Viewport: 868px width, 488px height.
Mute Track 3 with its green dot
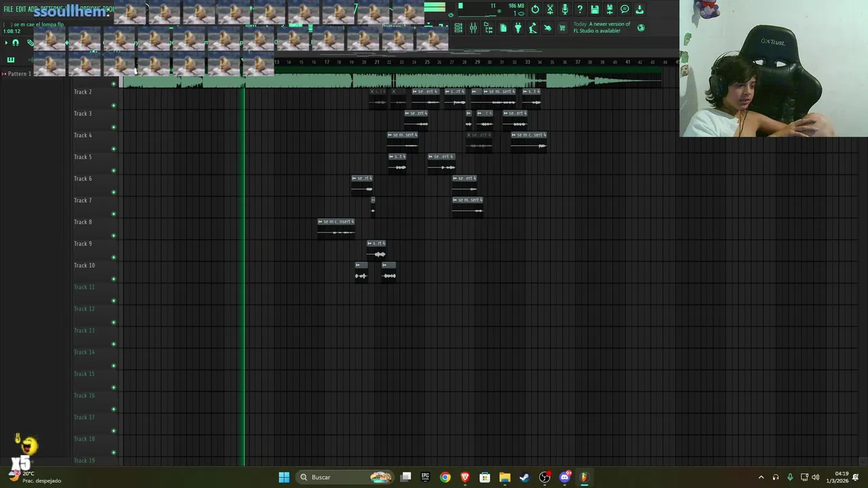click(x=113, y=127)
